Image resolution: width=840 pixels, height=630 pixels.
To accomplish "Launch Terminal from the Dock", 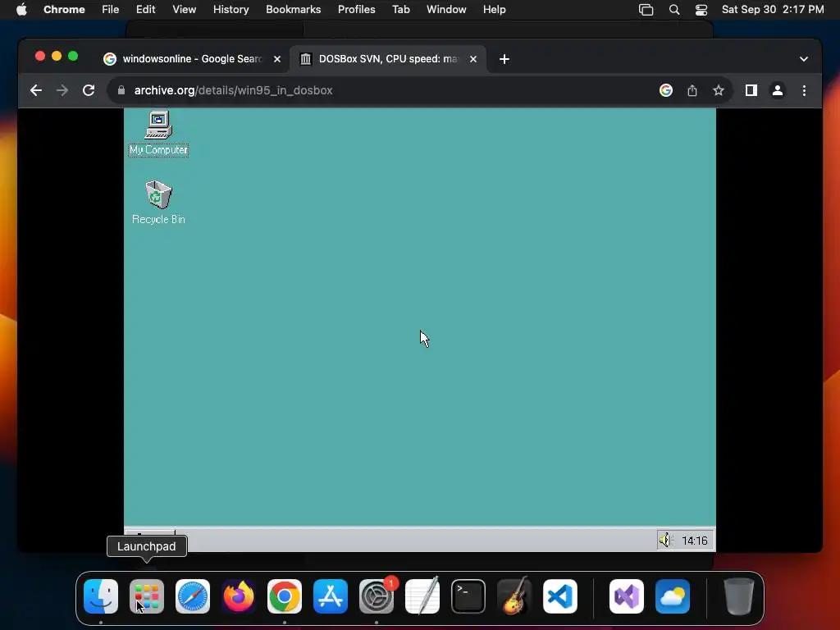I will 468,596.
